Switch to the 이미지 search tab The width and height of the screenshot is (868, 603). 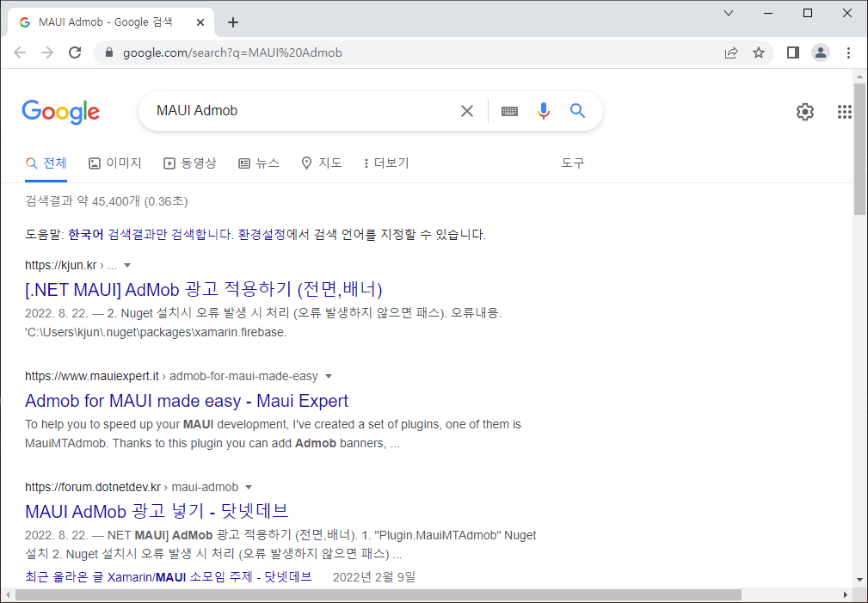(114, 163)
